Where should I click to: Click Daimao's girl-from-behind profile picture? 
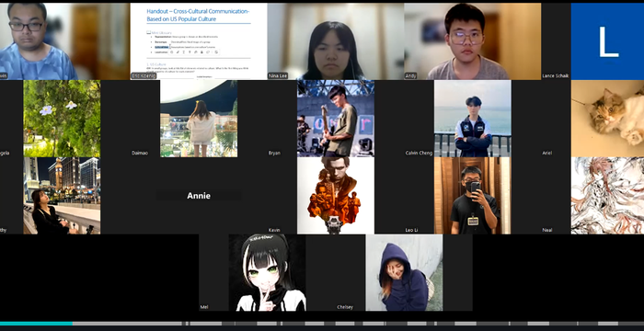(199, 119)
